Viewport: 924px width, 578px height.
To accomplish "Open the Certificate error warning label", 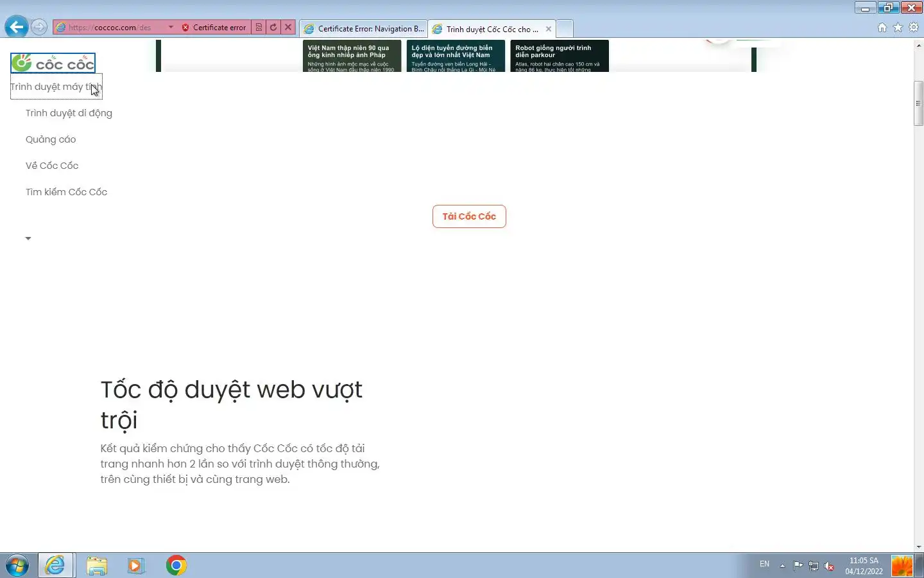I will tap(219, 28).
